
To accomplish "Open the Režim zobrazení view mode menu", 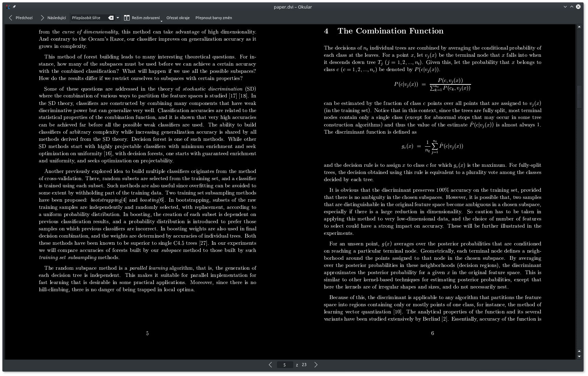I will coord(143,18).
